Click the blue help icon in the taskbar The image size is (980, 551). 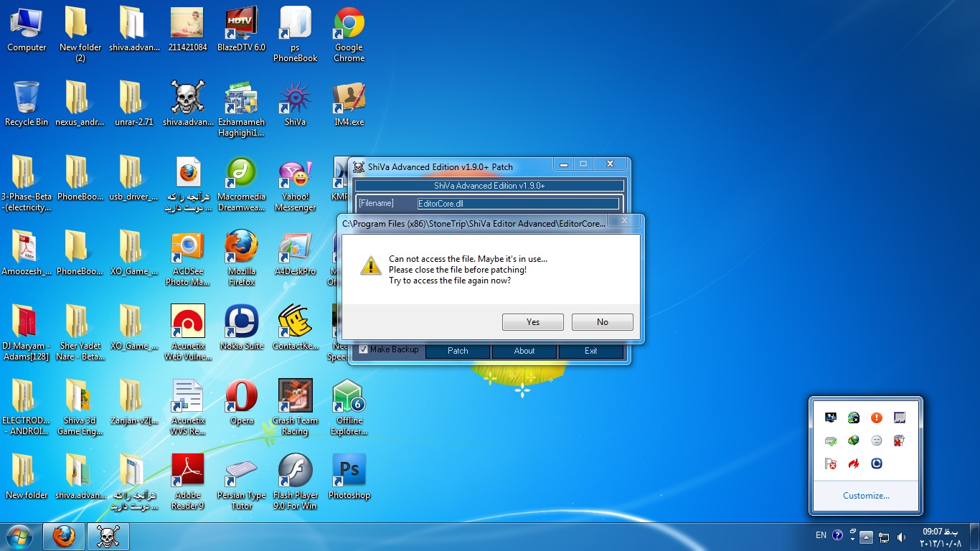(x=837, y=535)
